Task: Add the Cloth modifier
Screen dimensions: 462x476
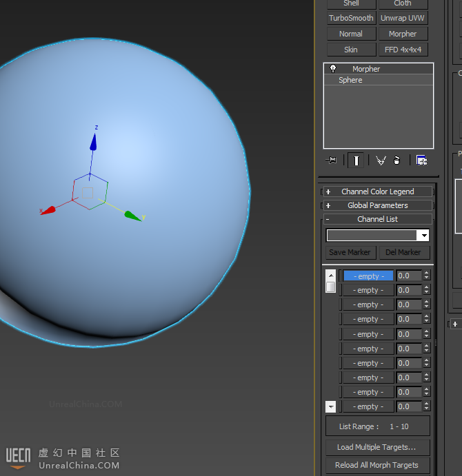Action: [403, 3]
